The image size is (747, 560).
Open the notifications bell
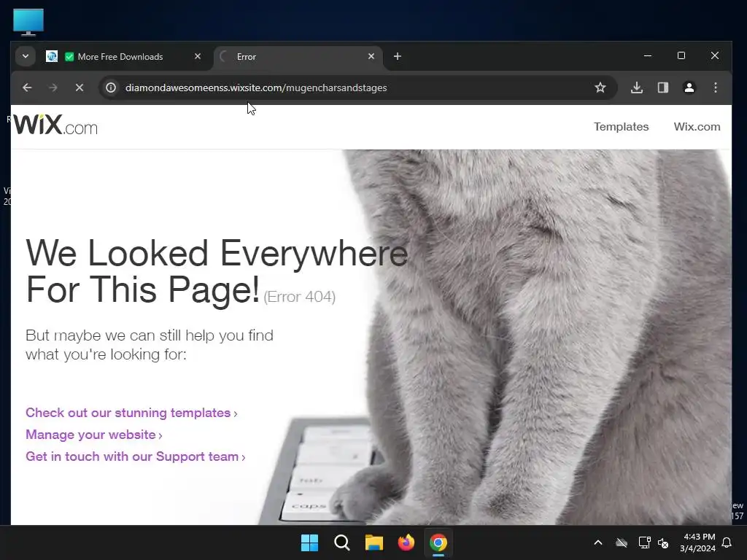coord(727,542)
